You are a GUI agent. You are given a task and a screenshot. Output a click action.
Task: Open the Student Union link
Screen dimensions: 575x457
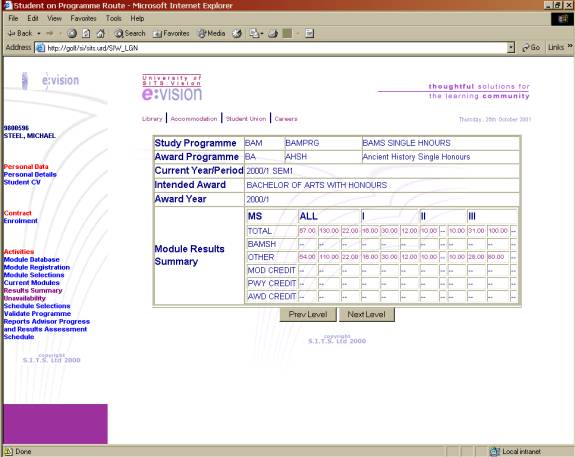point(246,119)
